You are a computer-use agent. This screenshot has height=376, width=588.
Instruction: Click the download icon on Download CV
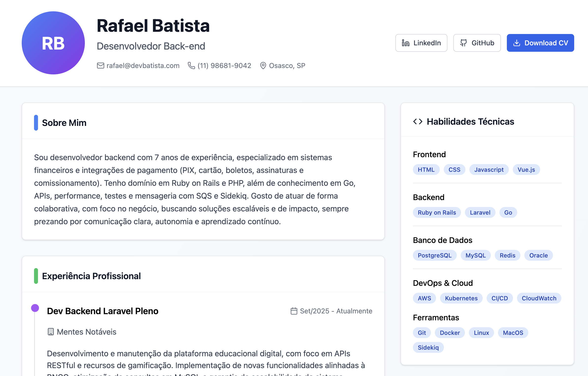[516, 43]
